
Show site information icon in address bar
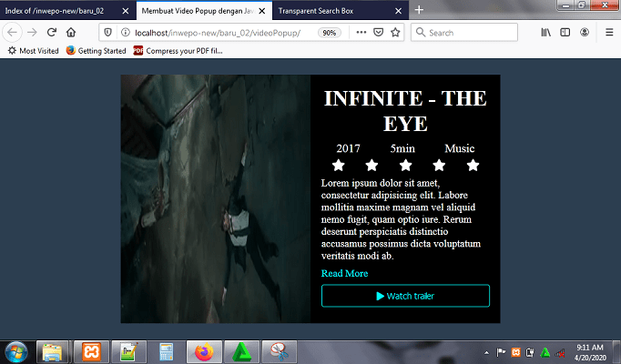[x=125, y=33]
